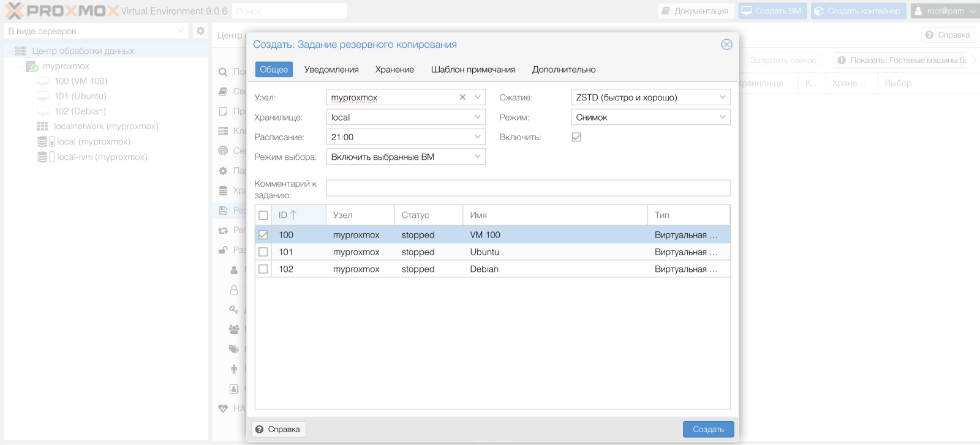Sort by the Имя column header
This screenshot has height=445, width=980.
click(x=555, y=215)
